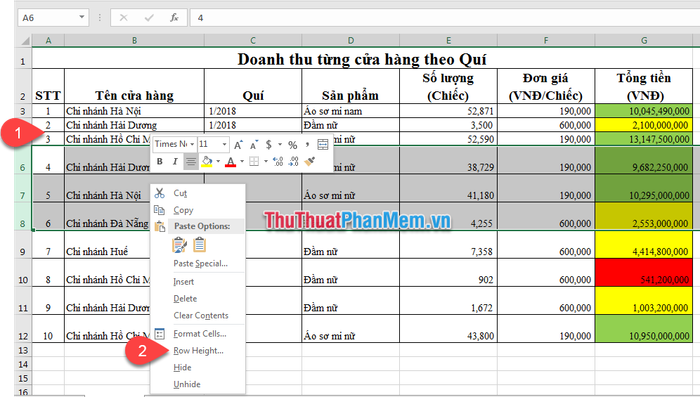Choose Row Height from context menu
The height and width of the screenshot is (397, 700).
pyautogui.click(x=198, y=351)
